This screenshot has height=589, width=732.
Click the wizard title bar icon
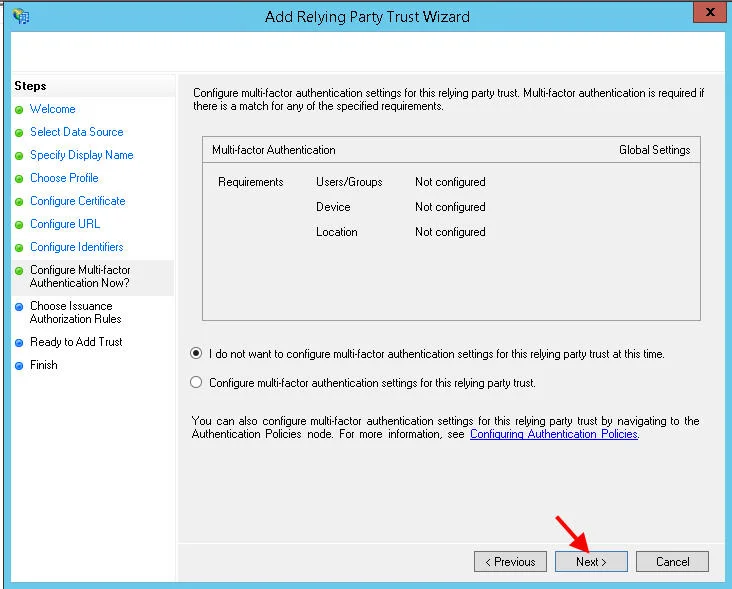(21, 16)
